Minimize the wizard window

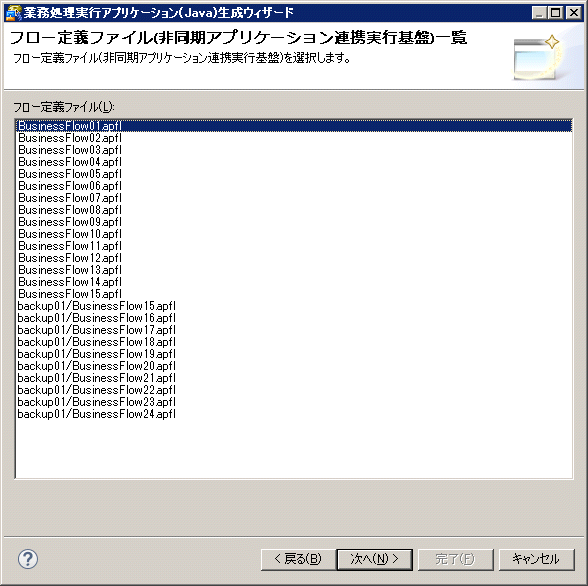click(x=539, y=13)
